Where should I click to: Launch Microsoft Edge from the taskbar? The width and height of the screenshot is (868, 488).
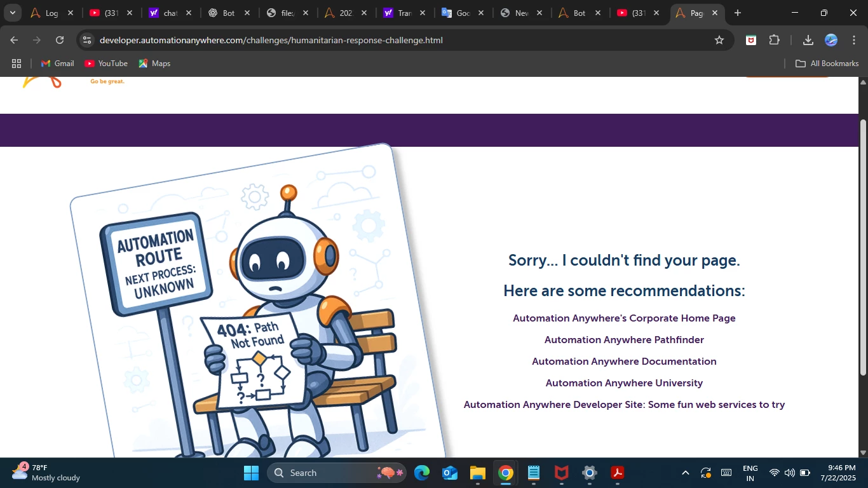pyautogui.click(x=422, y=473)
